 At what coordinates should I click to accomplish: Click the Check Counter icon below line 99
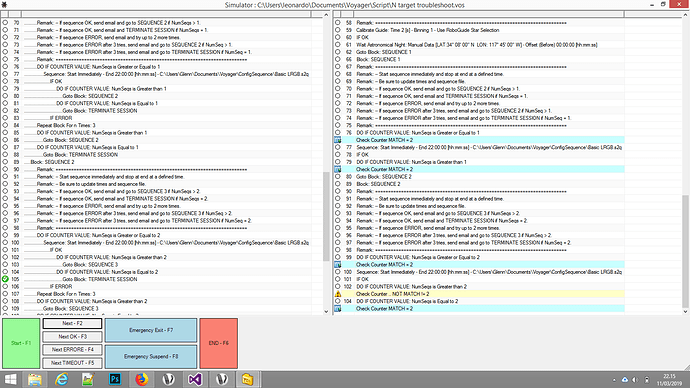pyautogui.click(x=338, y=265)
